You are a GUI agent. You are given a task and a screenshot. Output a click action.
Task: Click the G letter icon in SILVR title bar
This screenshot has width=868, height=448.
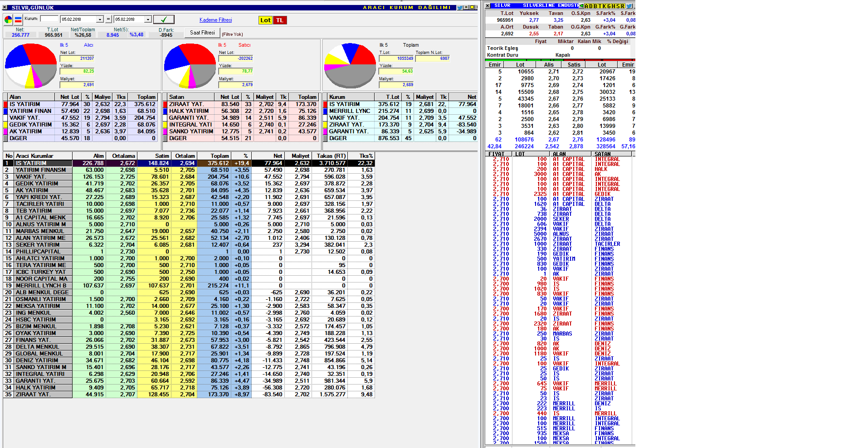coord(609,6)
